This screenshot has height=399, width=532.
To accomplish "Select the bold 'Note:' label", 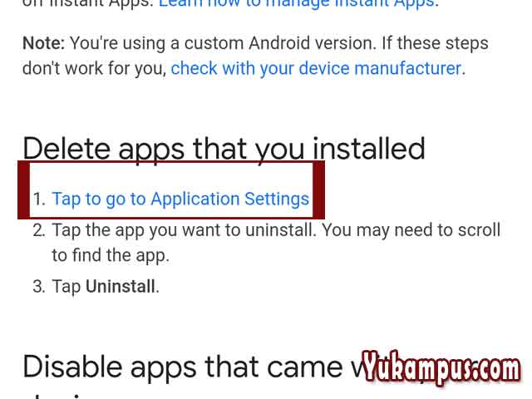I will 43,43.
